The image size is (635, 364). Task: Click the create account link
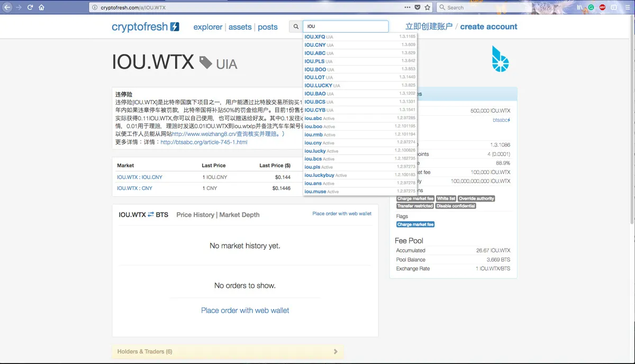[x=489, y=26]
